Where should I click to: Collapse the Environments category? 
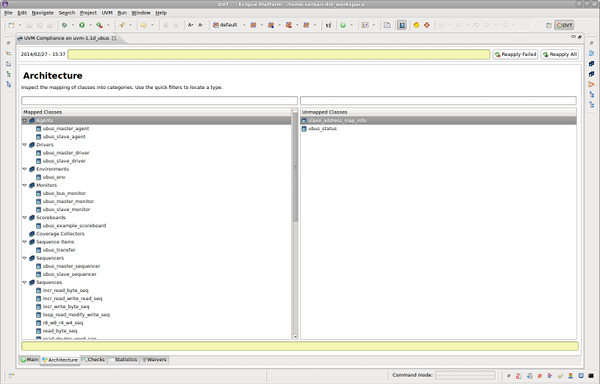click(24, 169)
